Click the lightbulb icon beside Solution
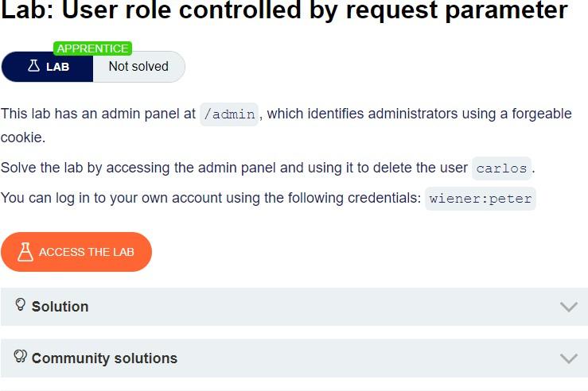588x391 pixels. coord(20,304)
